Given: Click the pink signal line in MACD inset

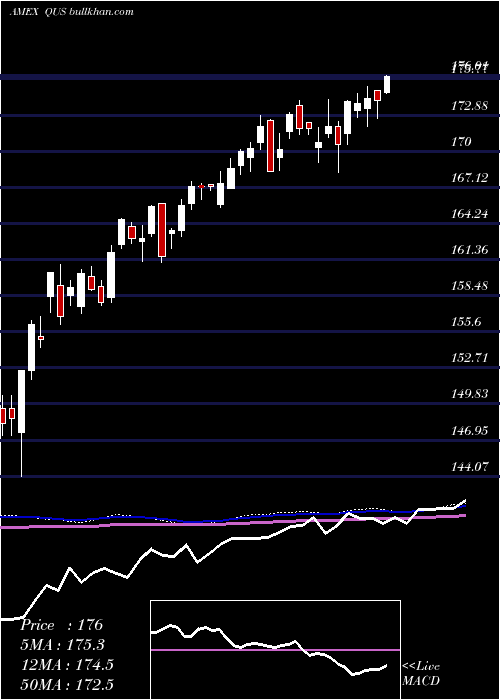Looking at the screenshot, I should tap(275, 650).
